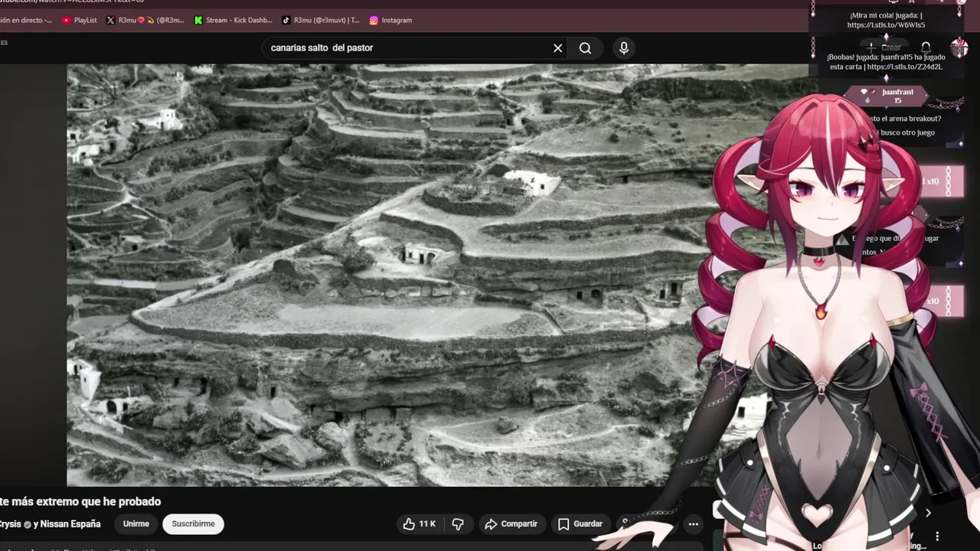Clear the YouTube search text
Screen dimensions: 980x551
pos(558,48)
